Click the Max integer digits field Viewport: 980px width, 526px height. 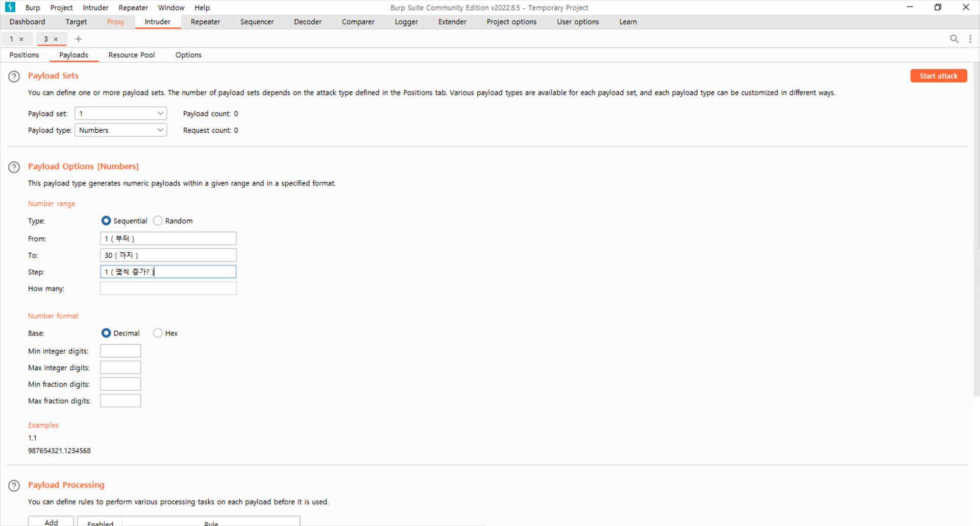(120, 368)
